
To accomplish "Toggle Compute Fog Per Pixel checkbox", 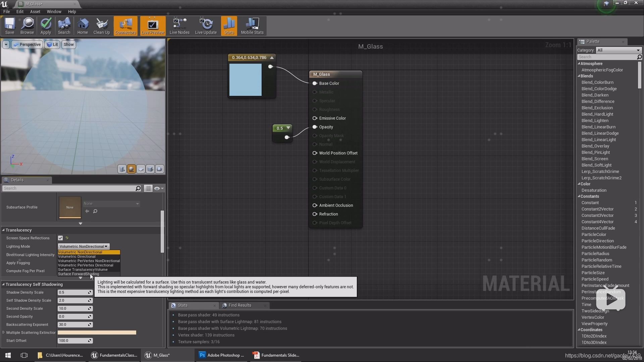I will click(x=60, y=270).
